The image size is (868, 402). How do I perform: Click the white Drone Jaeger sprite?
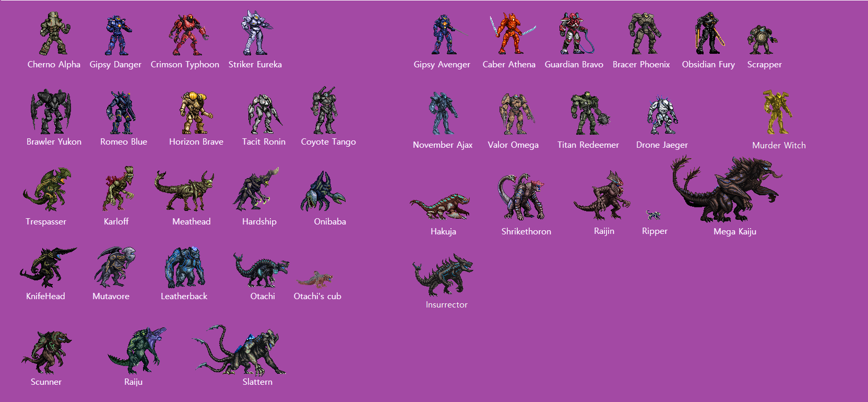(662, 115)
